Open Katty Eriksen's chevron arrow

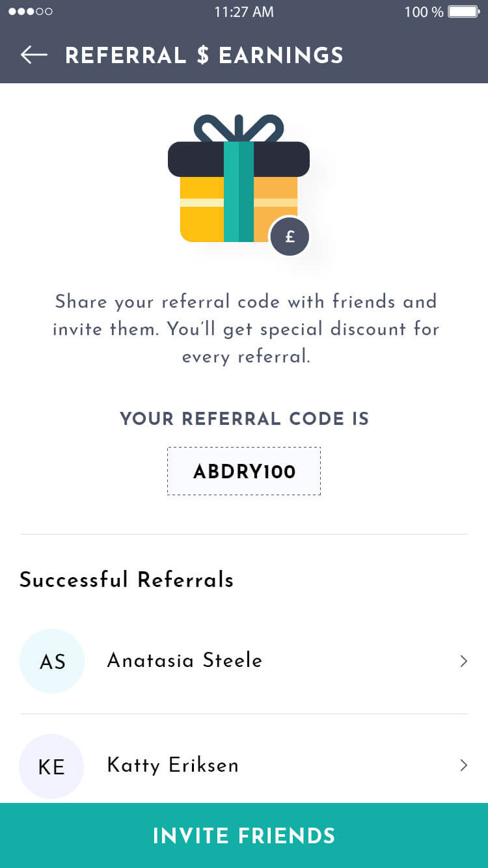pos(463,765)
